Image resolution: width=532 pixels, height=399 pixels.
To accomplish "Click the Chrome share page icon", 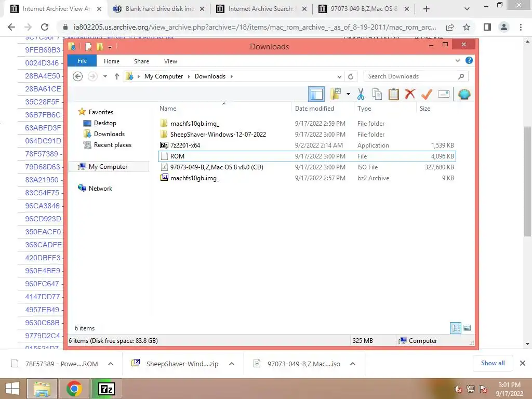I will (x=450, y=27).
